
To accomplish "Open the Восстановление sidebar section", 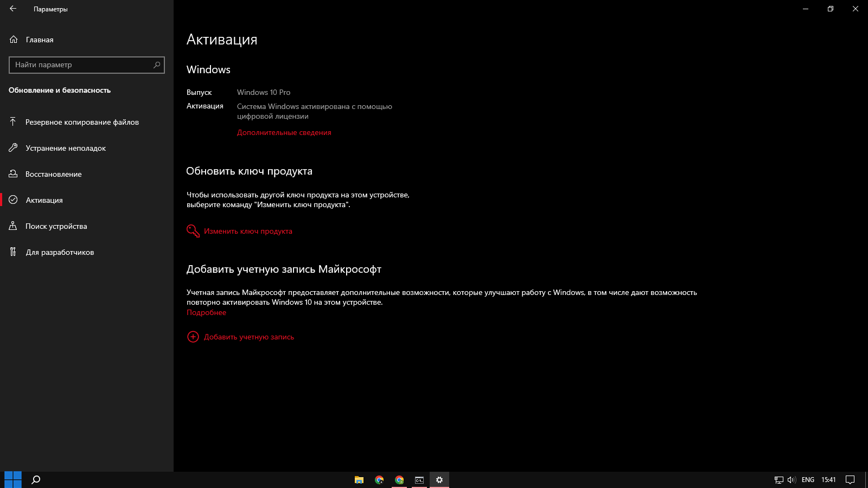I will (x=87, y=174).
